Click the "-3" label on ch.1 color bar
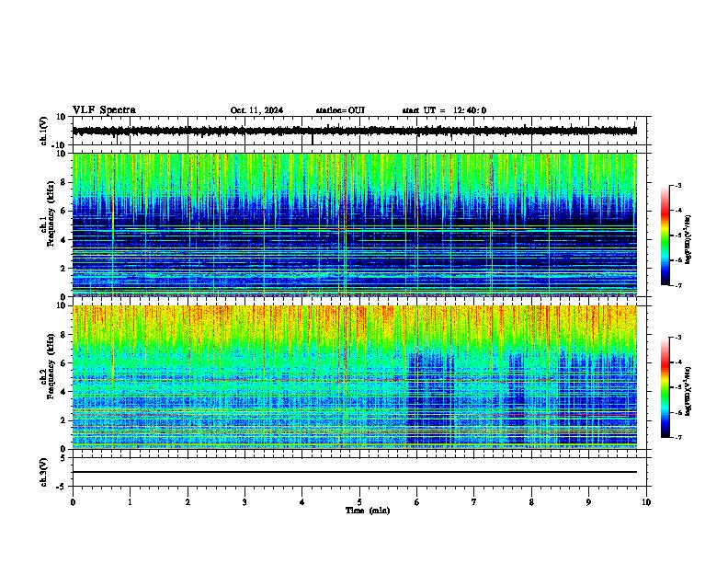This screenshot has height=563, width=728. coord(677,185)
